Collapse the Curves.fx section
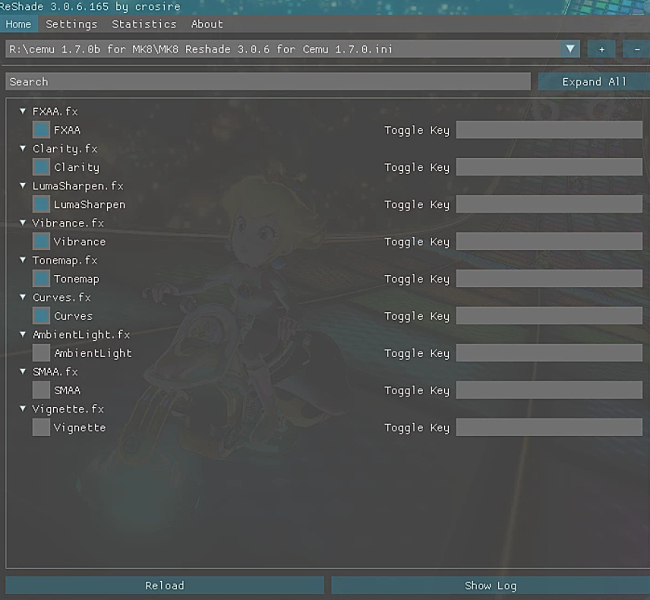650x600 pixels. (x=23, y=297)
